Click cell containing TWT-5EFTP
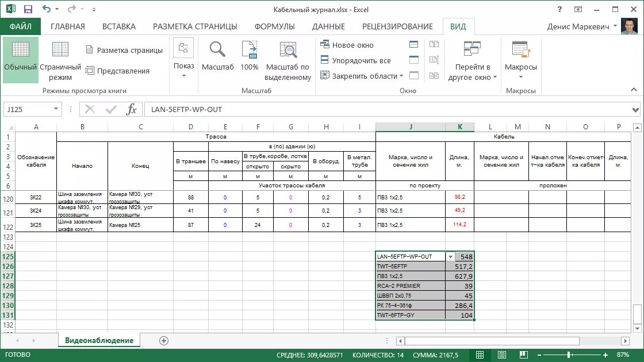The width and height of the screenshot is (644, 362). coord(411,267)
